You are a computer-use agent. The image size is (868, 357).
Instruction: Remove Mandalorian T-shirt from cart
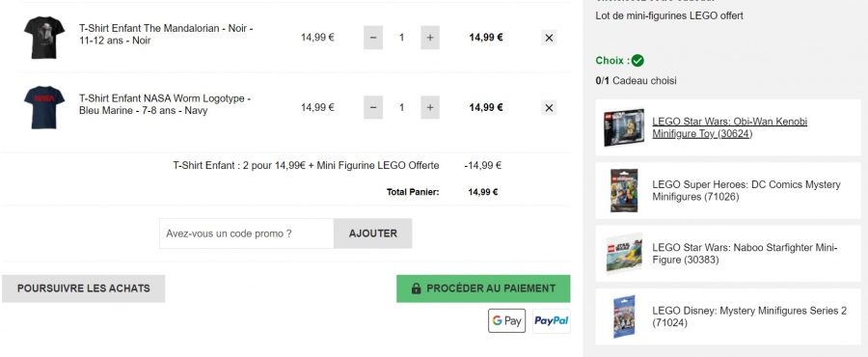tap(549, 38)
